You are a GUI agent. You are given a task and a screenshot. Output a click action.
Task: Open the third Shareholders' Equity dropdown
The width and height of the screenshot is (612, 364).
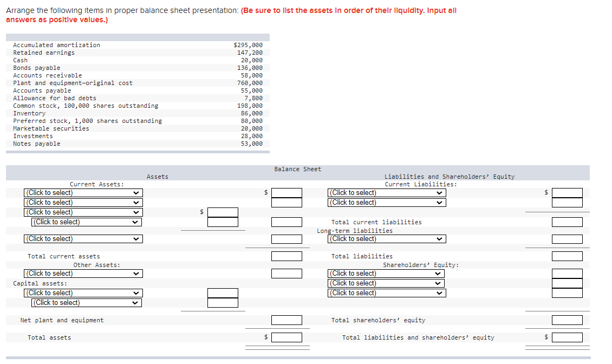(386, 292)
